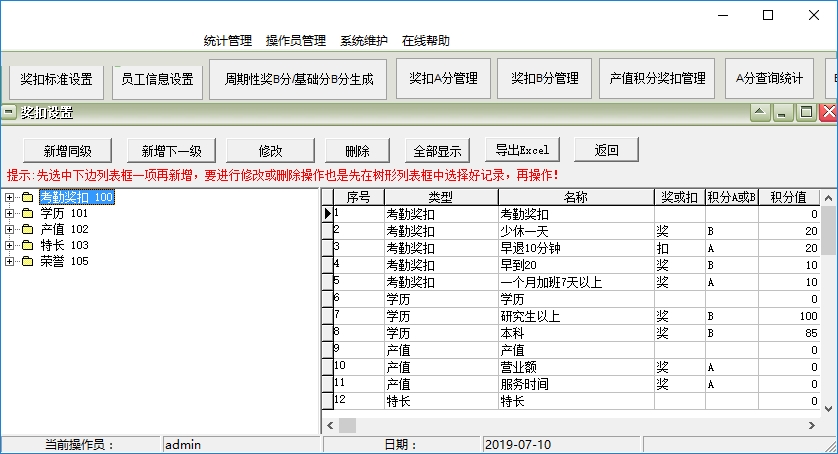
Task: Open the 在线帮助 menu
Action: [426, 41]
